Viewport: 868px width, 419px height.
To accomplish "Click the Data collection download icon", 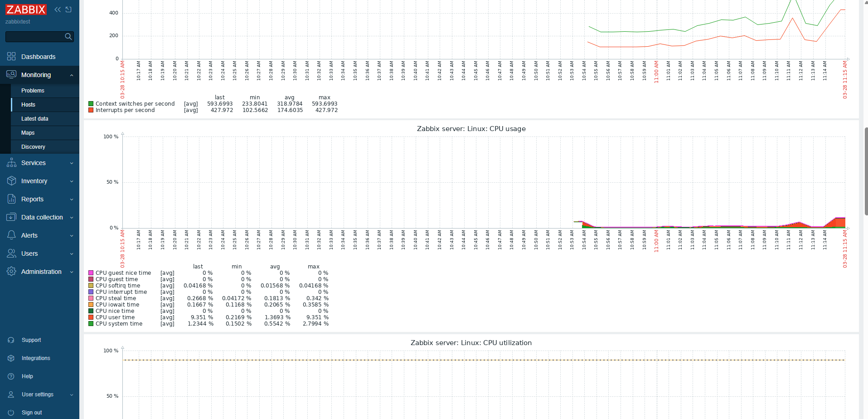I will click(x=11, y=217).
